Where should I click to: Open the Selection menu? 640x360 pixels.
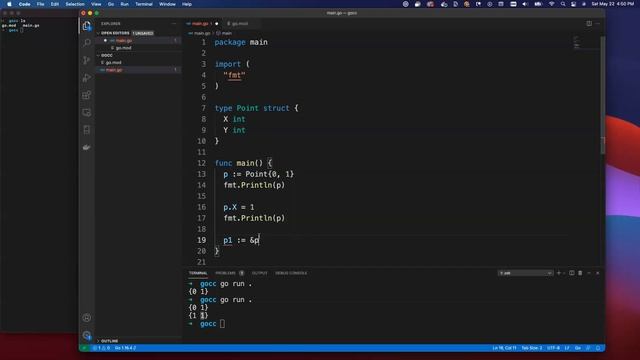pyautogui.click(x=75, y=4)
